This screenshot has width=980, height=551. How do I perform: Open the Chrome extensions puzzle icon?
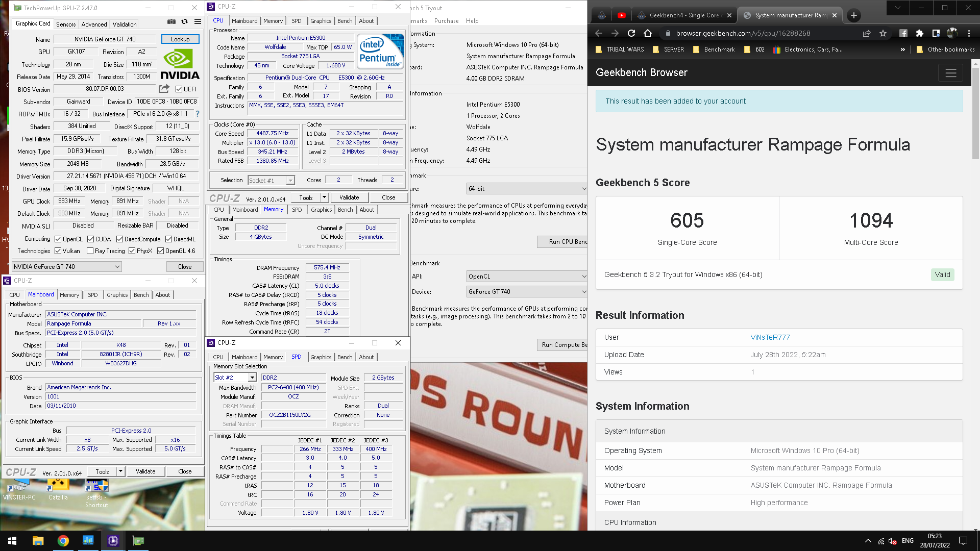920,33
